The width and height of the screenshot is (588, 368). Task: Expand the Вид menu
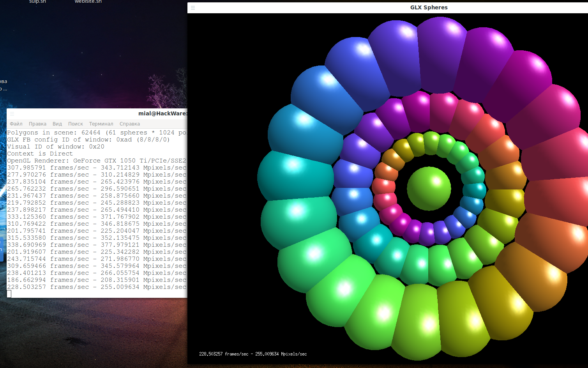coord(57,124)
